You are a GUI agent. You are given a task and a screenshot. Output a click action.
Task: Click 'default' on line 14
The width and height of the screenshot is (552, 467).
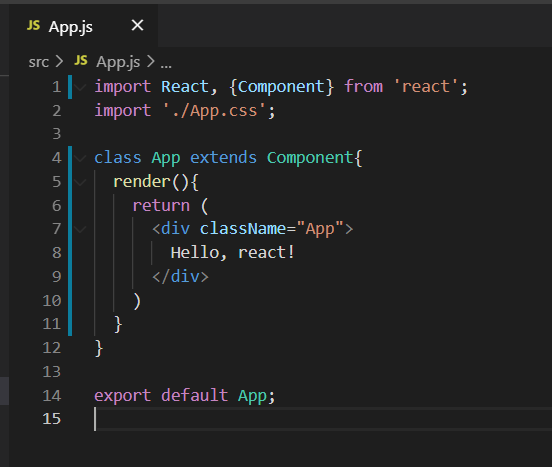click(195, 396)
